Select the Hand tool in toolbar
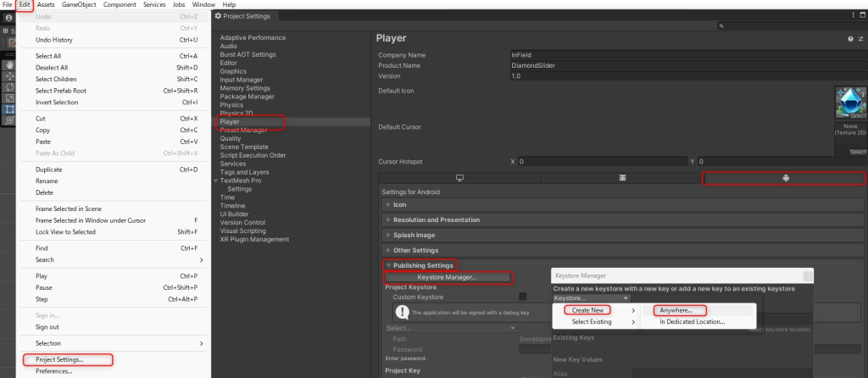Image resolution: width=868 pixels, height=378 pixels. 9,64
